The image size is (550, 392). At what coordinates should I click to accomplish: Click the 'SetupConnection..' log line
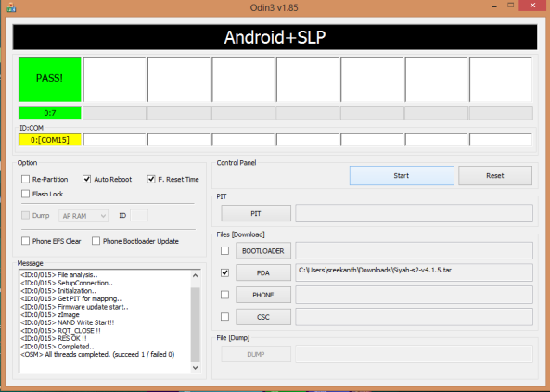pos(67,283)
